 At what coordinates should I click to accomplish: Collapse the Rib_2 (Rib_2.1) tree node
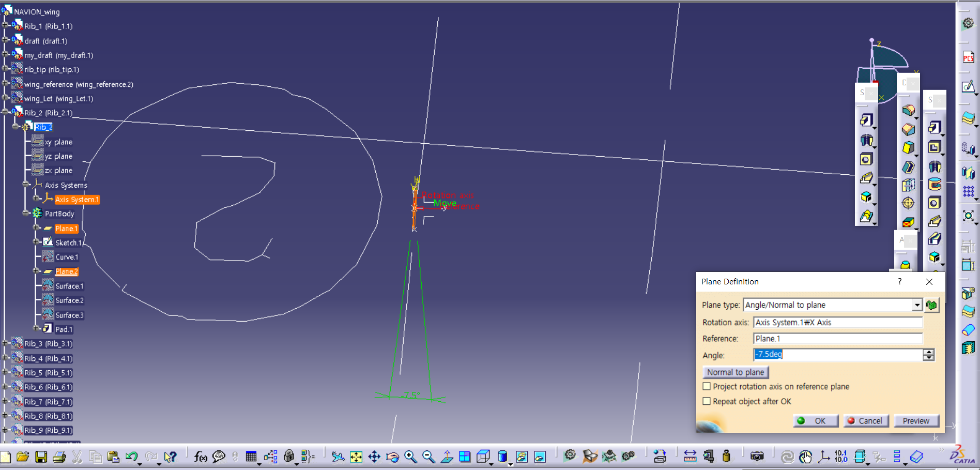(x=5, y=112)
